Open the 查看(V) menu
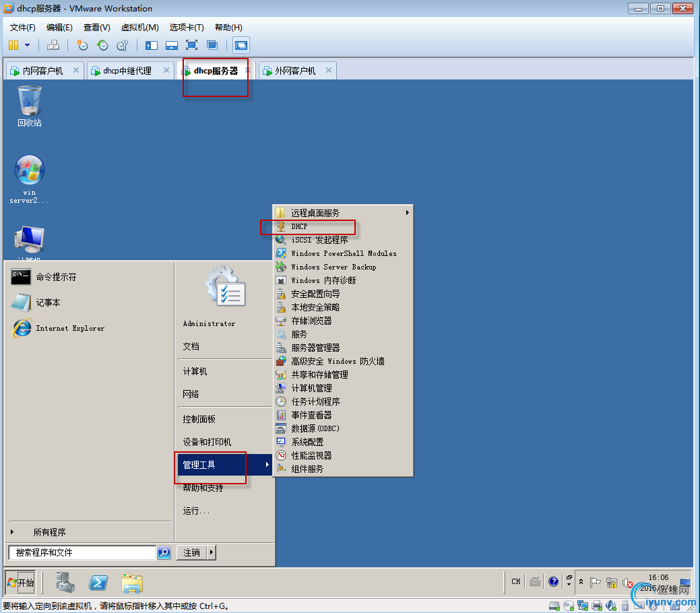The image size is (700, 613). [96, 28]
